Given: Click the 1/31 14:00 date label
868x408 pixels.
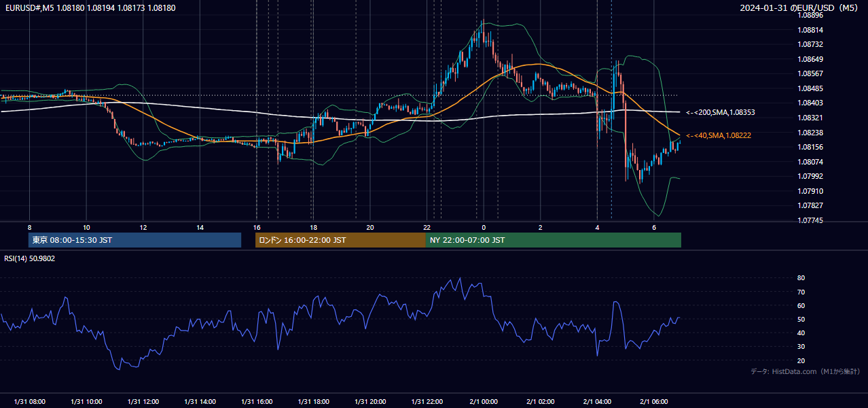Looking at the screenshot, I should point(200,402).
